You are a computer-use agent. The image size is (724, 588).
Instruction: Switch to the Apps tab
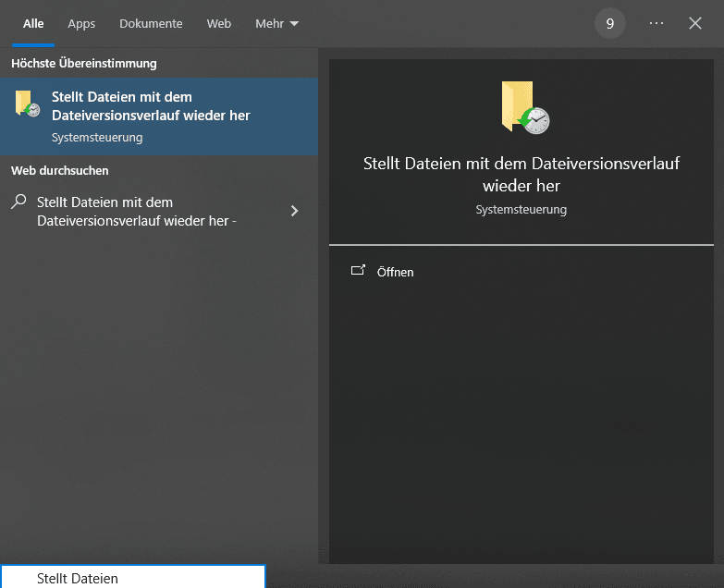coord(81,23)
